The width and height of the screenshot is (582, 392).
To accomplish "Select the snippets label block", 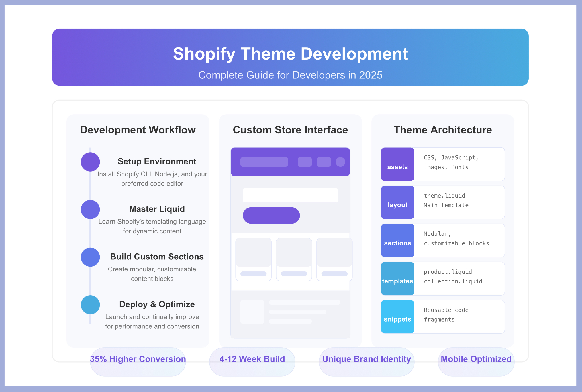I will click(x=397, y=317).
